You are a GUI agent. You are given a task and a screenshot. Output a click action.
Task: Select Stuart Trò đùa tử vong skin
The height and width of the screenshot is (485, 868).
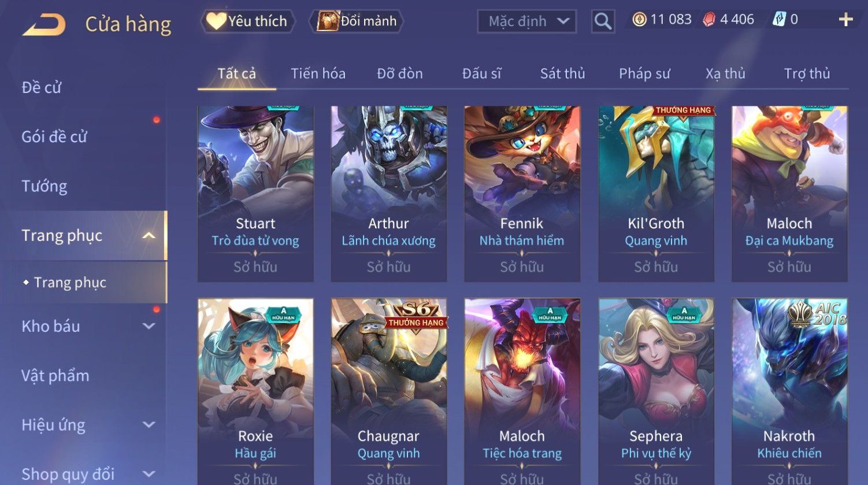tap(255, 194)
